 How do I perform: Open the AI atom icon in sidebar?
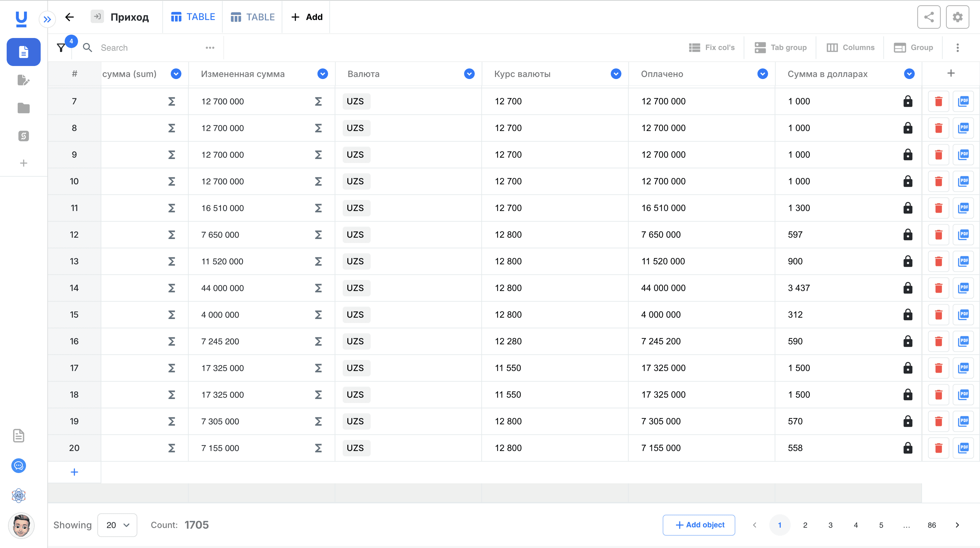point(19,495)
